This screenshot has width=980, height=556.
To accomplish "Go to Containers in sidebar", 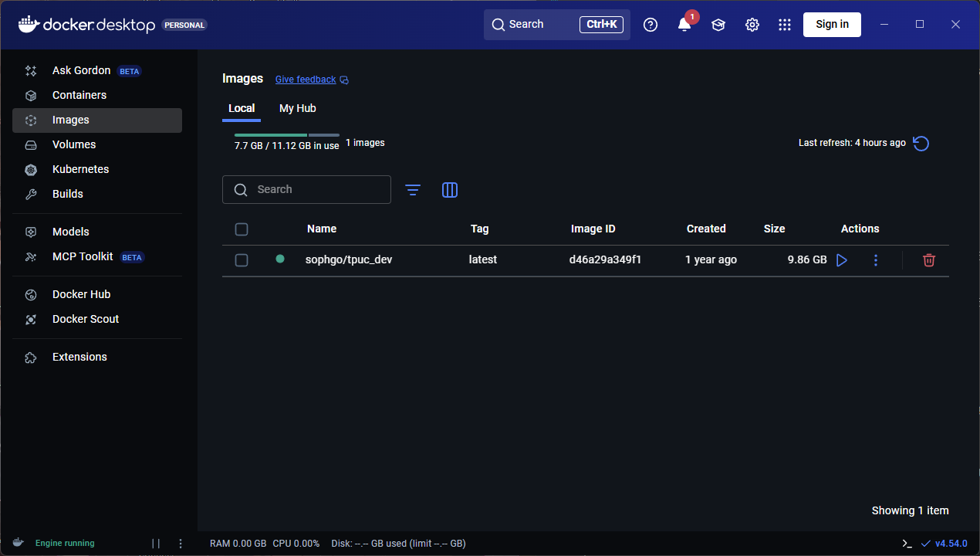I will point(97,95).
